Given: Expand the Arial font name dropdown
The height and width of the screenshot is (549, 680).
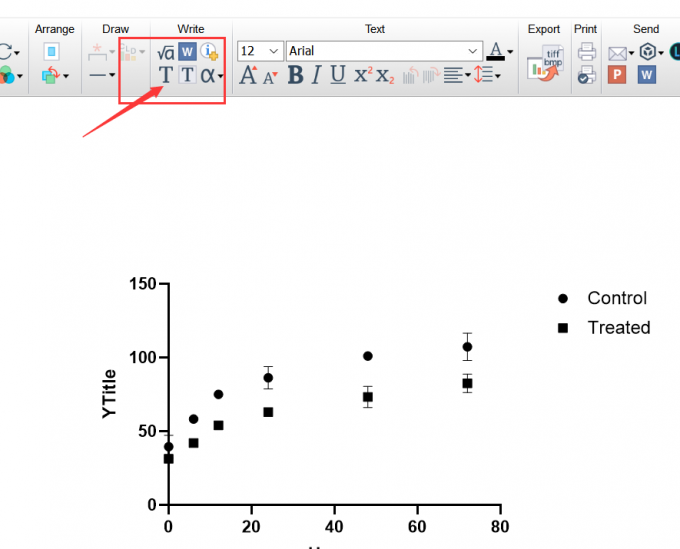Looking at the screenshot, I should (384, 51).
